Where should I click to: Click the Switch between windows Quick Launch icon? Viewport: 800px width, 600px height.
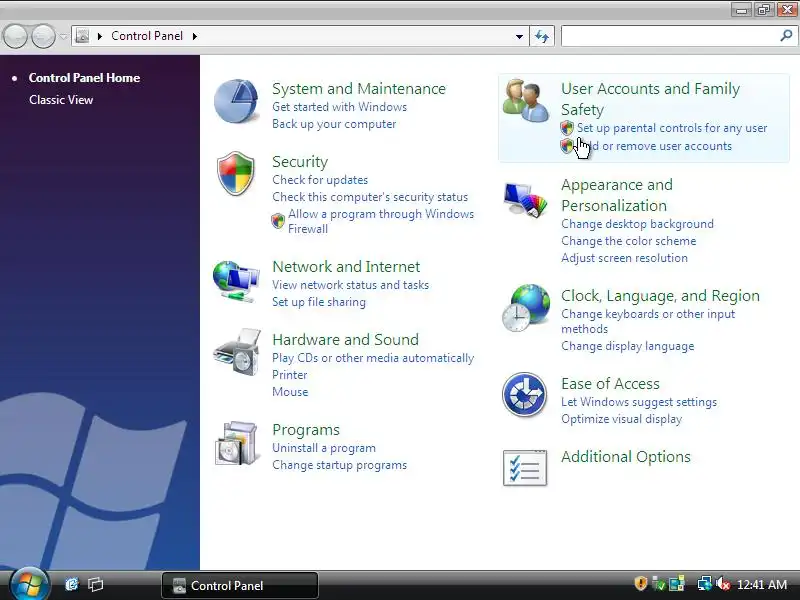click(x=95, y=584)
